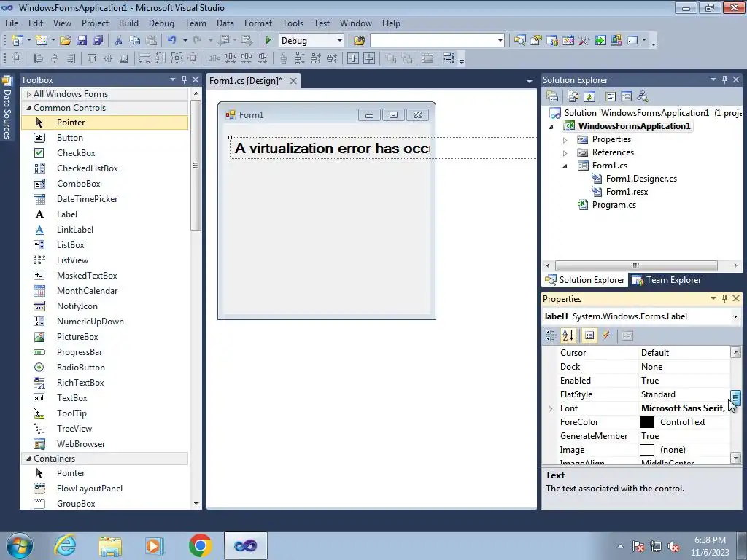Click the Align Lefts layout icon
The height and width of the screenshot is (560, 747).
[x=39, y=58]
